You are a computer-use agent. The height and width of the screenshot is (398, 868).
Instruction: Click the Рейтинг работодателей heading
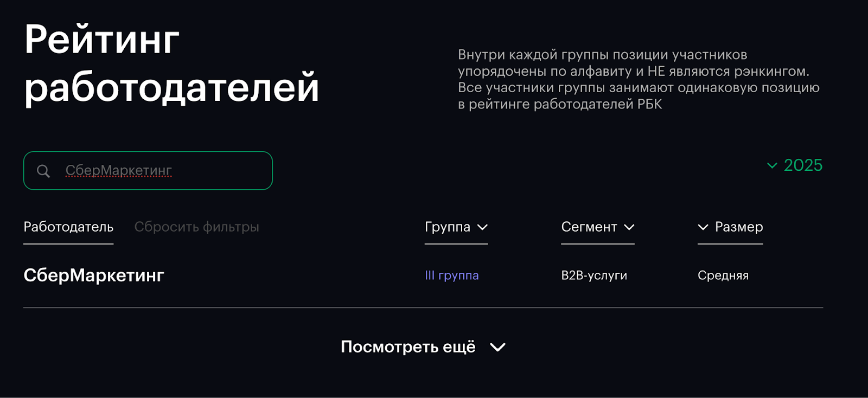[171, 63]
